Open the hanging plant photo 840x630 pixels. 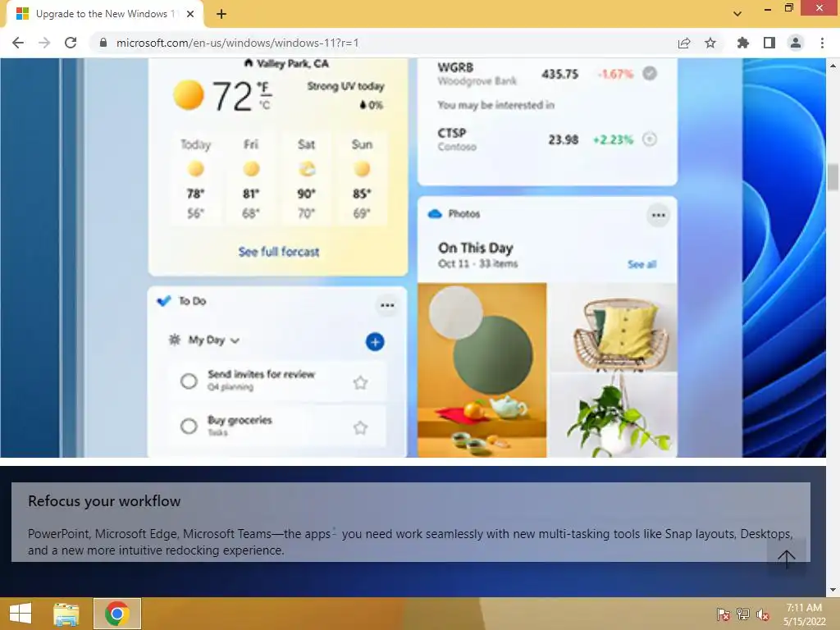coord(614,416)
